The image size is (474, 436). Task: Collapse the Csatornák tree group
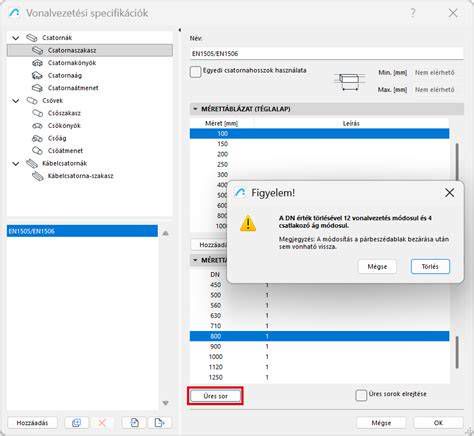click(16, 38)
